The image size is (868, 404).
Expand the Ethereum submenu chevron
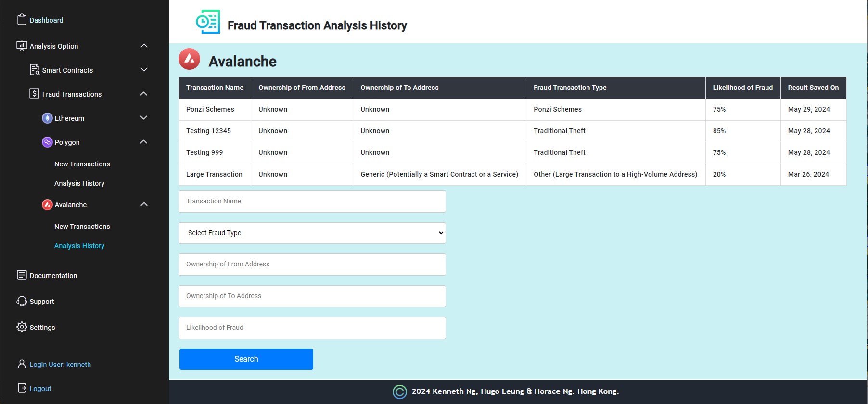click(144, 118)
